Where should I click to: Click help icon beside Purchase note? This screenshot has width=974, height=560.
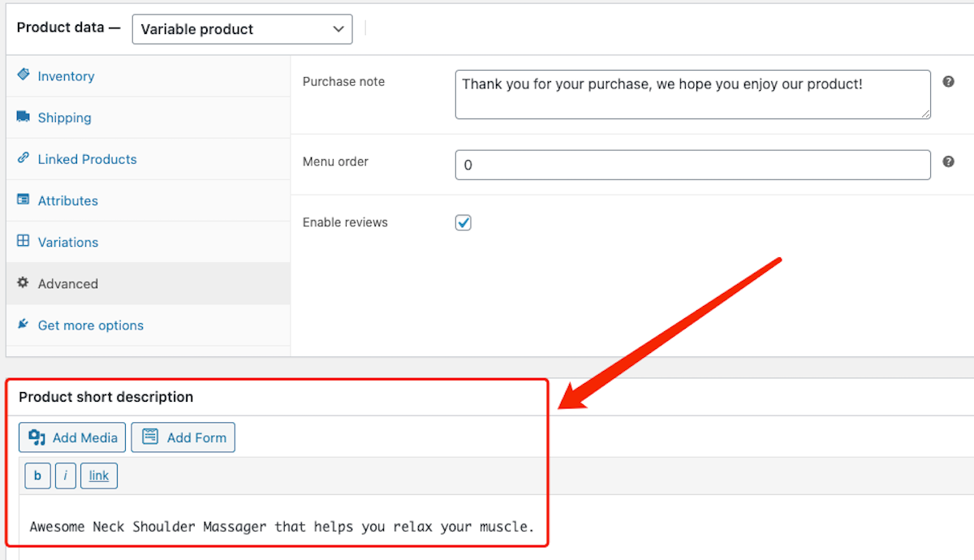pos(948,82)
